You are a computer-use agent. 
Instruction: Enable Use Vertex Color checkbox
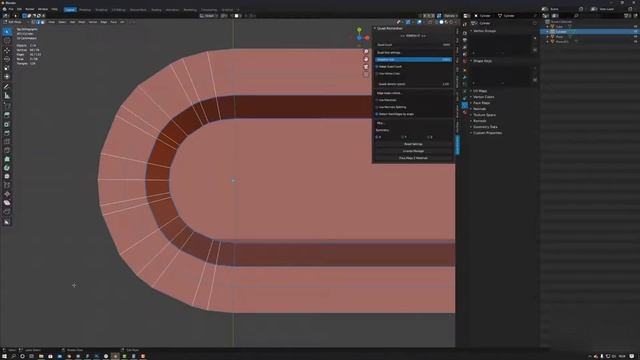point(377,73)
